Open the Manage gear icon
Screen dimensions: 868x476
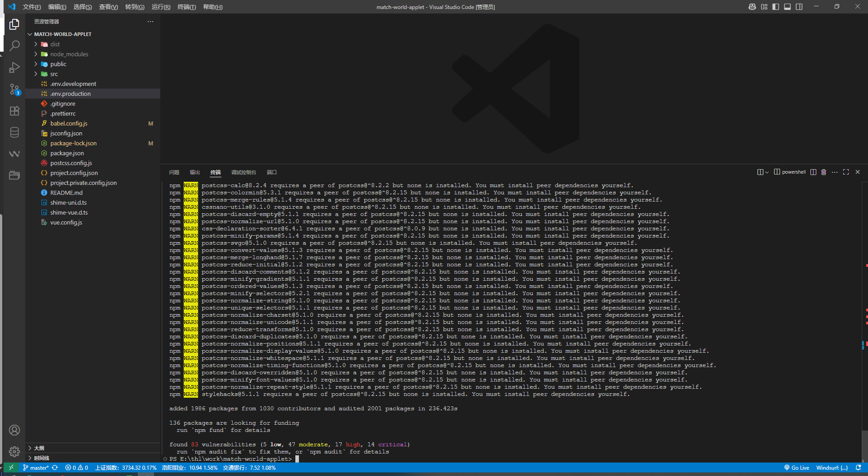pos(14,451)
